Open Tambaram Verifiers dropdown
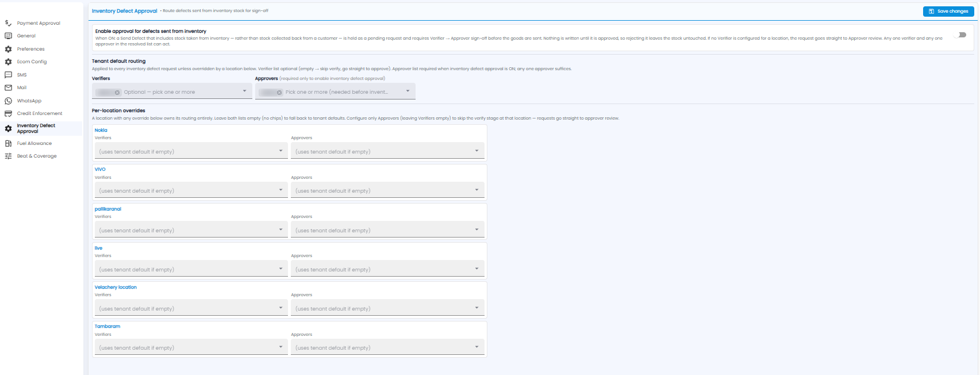Image resolution: width=980 pixels, height=375 pixels. (191, 347)
